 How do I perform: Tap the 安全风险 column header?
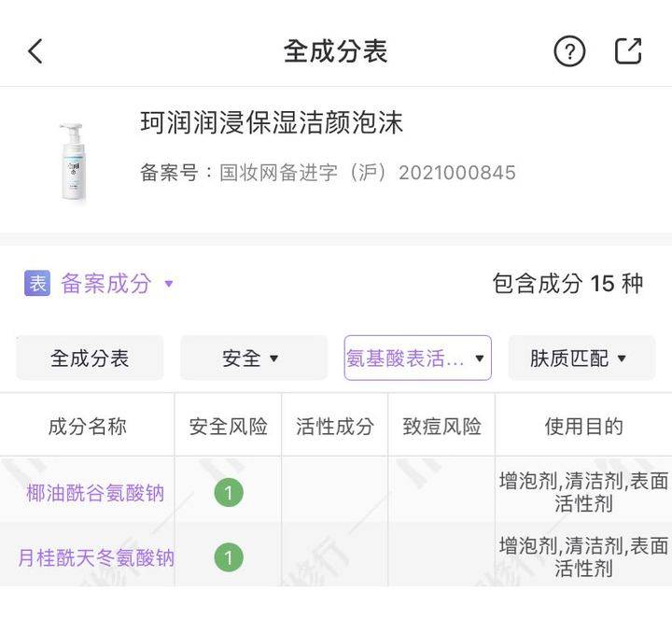tap(229, 427)
